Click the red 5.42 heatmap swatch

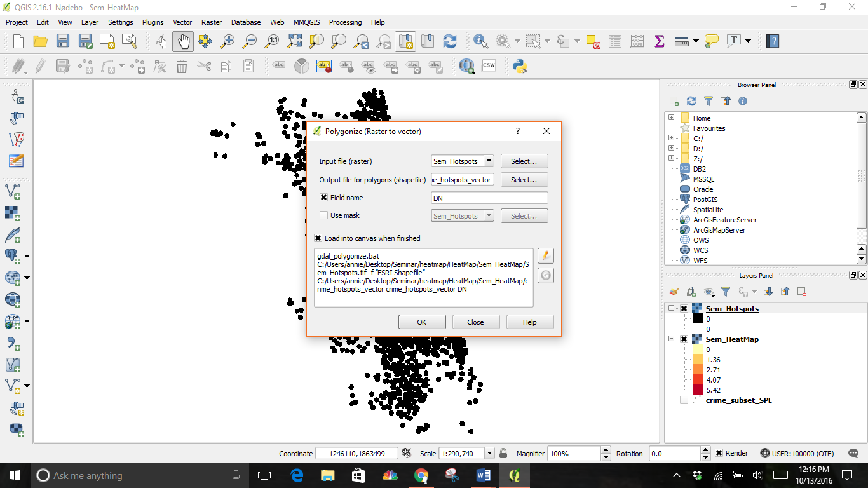pos(697,390)
